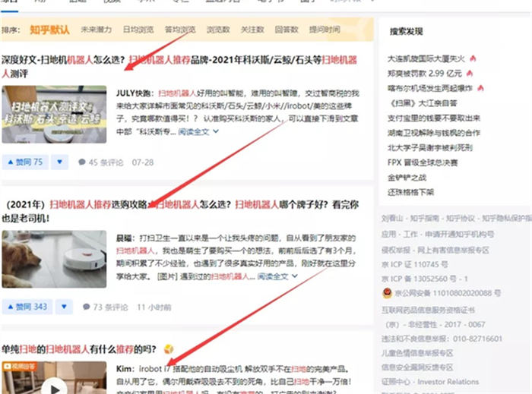Viewport: 532px width, 394px height.
Task: Sort results by 关注数
Action: click(x=252, y=30)
